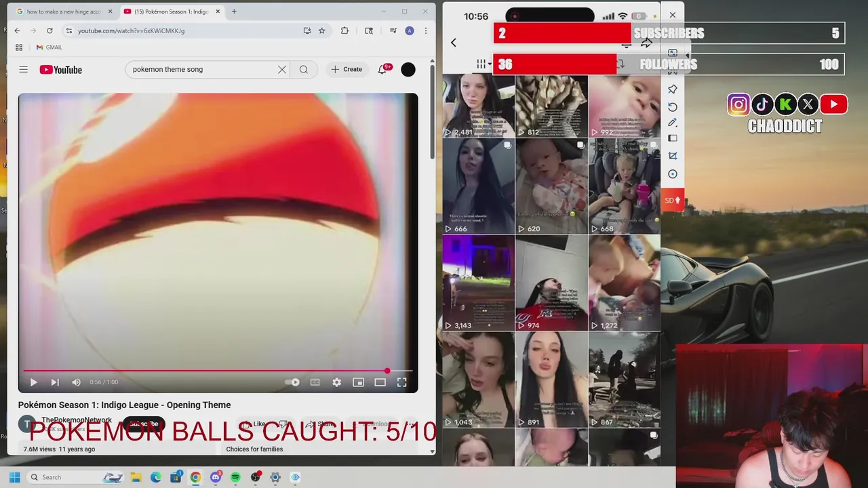Open the Chrome profile avatar 'A'
Image resolution: width=868 pixels, height=488 pixels.
(x=410, y=30)
